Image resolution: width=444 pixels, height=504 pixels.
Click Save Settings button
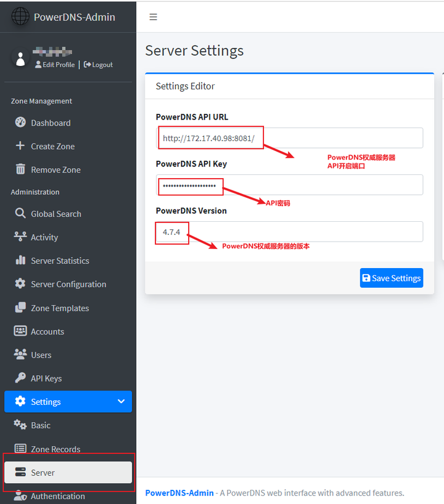[391, 278]
